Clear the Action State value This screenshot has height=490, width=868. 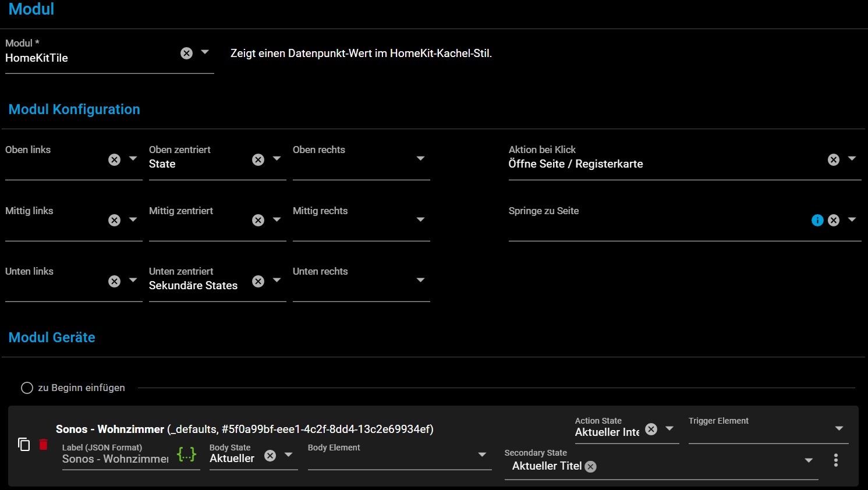pyautogui.click(x=651, y=429)
